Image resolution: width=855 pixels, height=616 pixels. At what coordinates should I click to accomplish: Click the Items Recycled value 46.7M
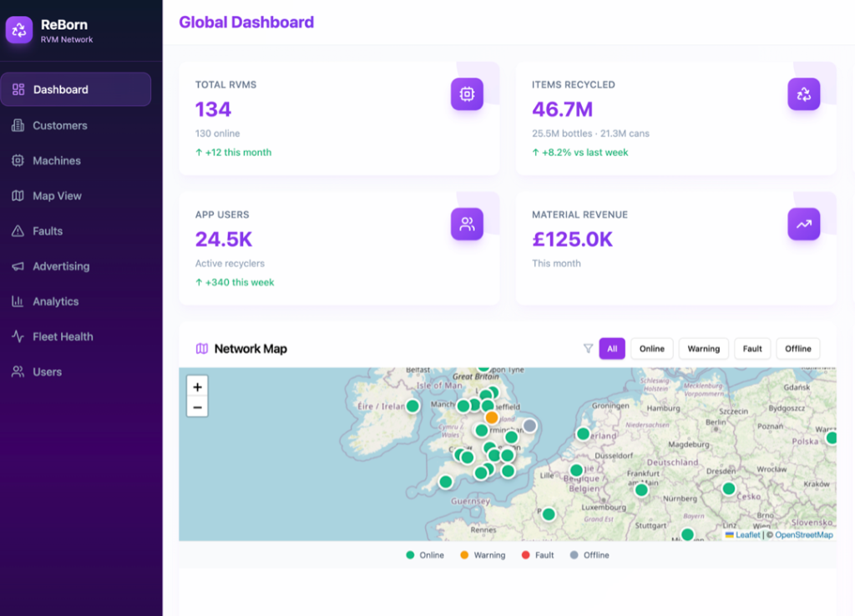[x=562, y=109]
